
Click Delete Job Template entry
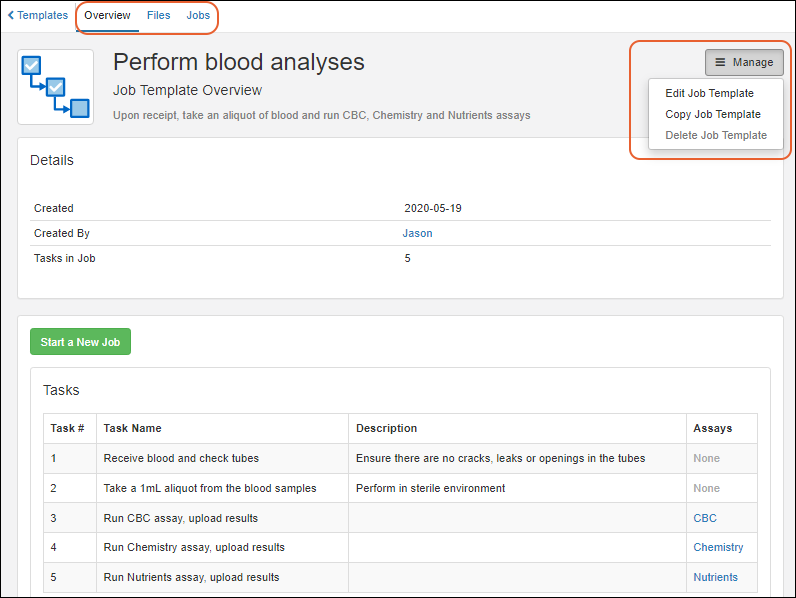[716, 135]
